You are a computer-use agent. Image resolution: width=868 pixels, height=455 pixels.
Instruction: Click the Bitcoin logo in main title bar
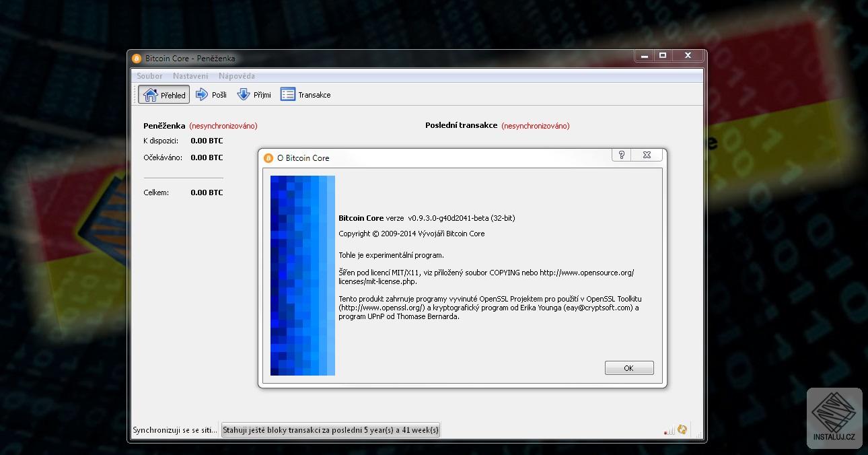[x=137, y=59]
